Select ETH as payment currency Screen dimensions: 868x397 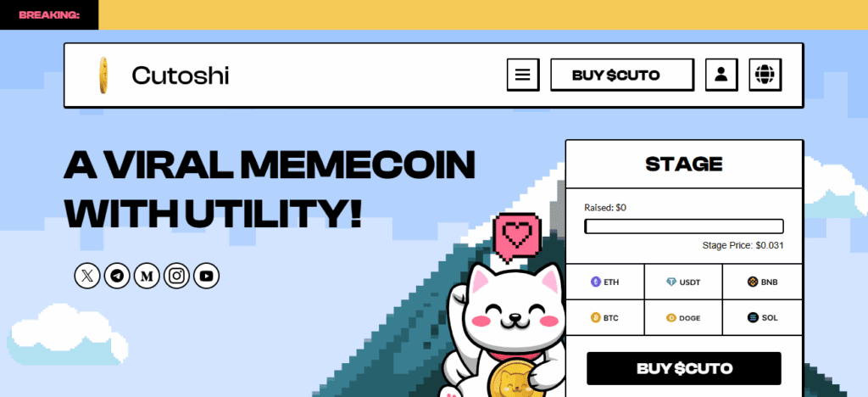(x=605, y=282)
